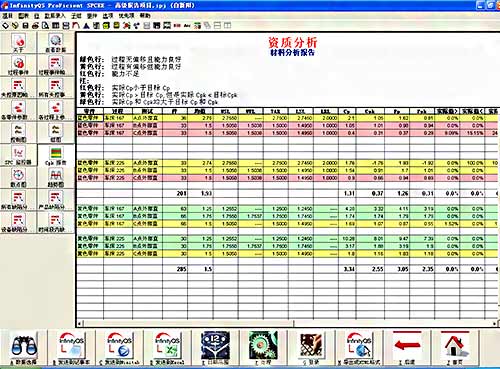The image size is (500, 369).
Task: Open the 关于 (About) sidebar icon
Action: pyautogui.click(x=18, y=43)
